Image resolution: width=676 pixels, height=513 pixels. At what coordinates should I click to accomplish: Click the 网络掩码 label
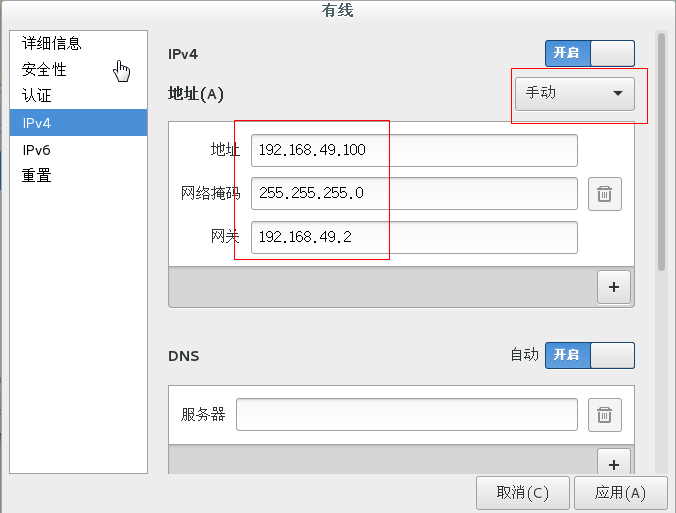click(x=210, y=193)
